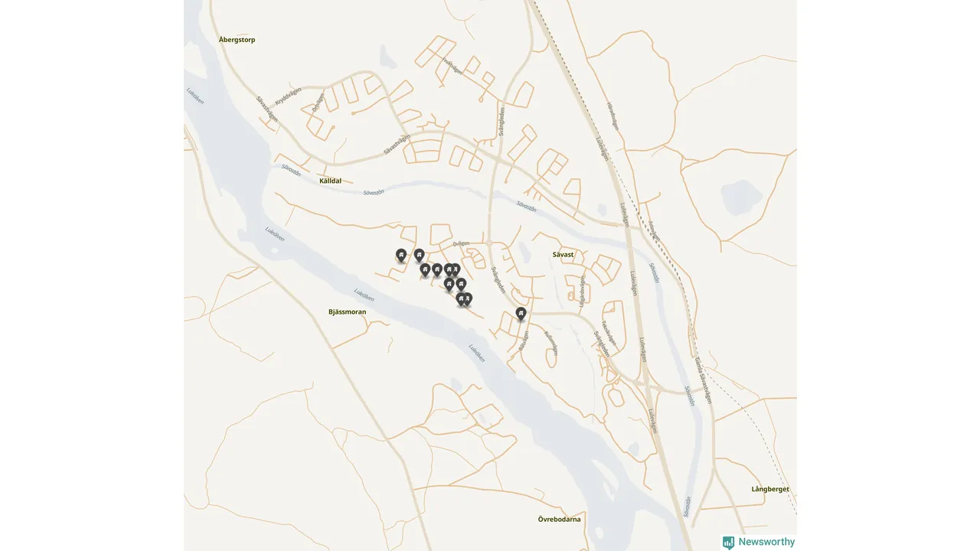Click the Källdal place label
This screenshot has width=980, height=551.
point(330,181)
